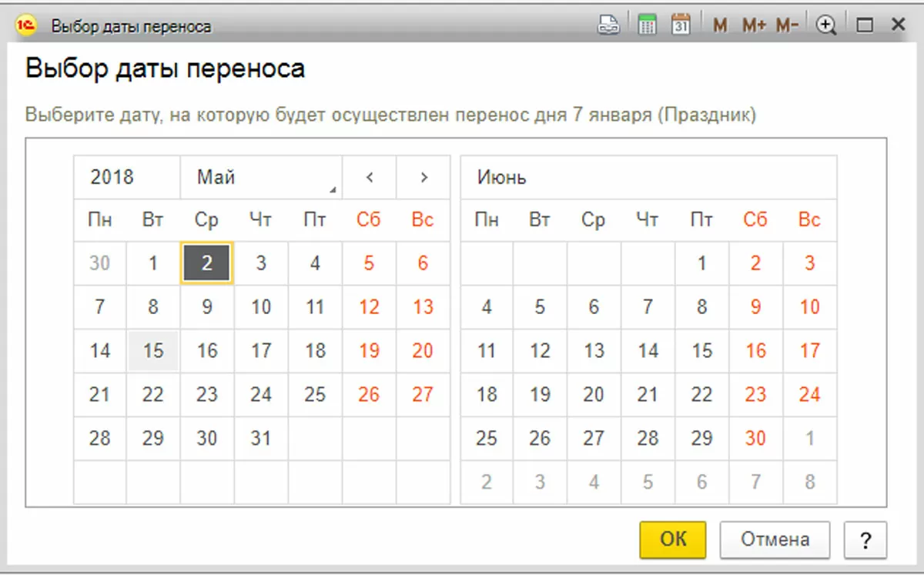
Task: Click the 2018 year field
Action: 127,178
